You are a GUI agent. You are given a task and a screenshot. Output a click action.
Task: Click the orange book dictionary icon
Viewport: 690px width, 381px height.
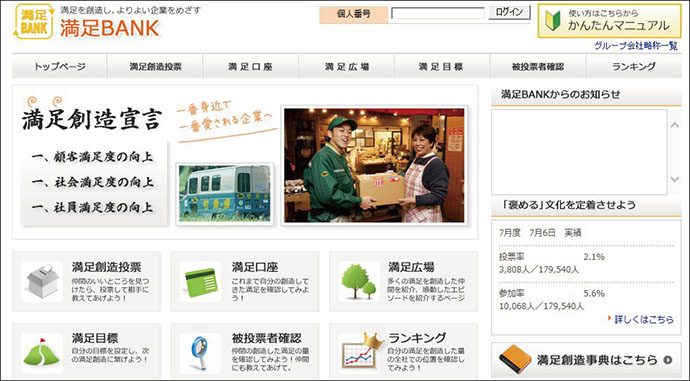point(515,359)
